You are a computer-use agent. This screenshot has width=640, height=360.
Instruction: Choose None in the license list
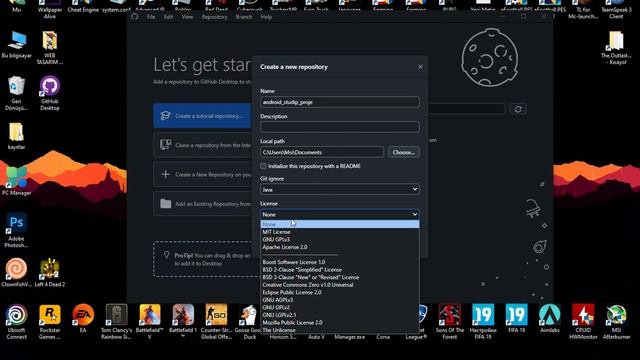(340, 224)
